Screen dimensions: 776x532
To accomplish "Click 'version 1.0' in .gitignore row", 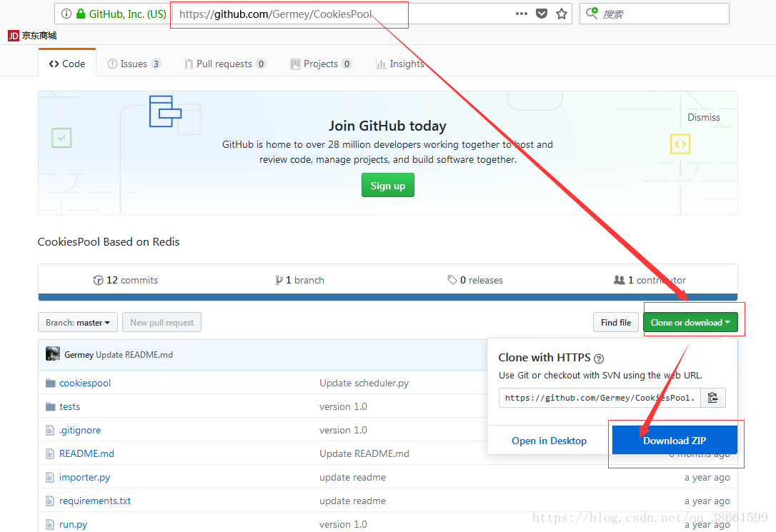I will [343, 430].
